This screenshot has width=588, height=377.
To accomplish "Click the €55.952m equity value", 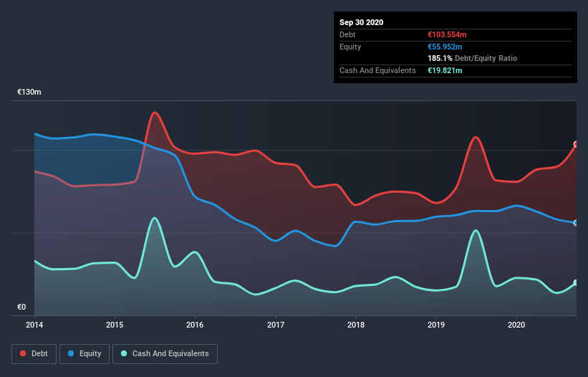I will coord(445,47).
